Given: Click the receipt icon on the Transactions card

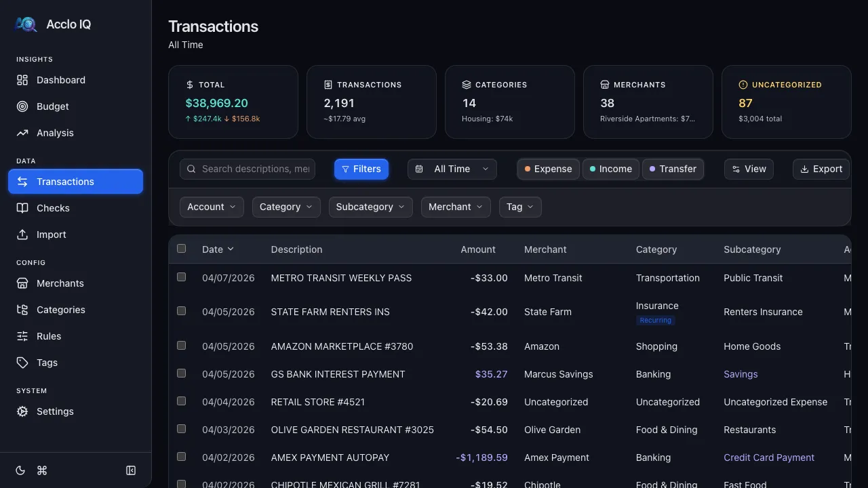Looking at the screenshot, I should [x=328, y=85].
